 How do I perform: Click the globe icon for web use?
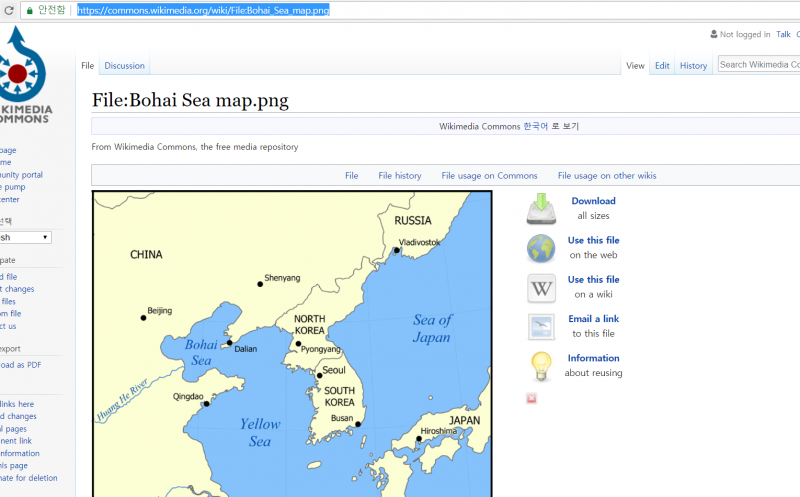541,248
